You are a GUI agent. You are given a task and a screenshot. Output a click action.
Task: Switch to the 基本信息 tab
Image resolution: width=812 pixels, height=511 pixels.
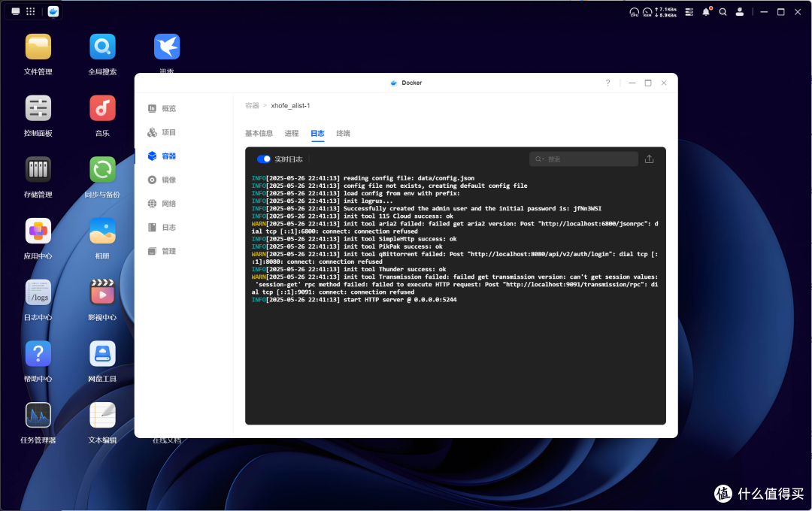(259, 133)
